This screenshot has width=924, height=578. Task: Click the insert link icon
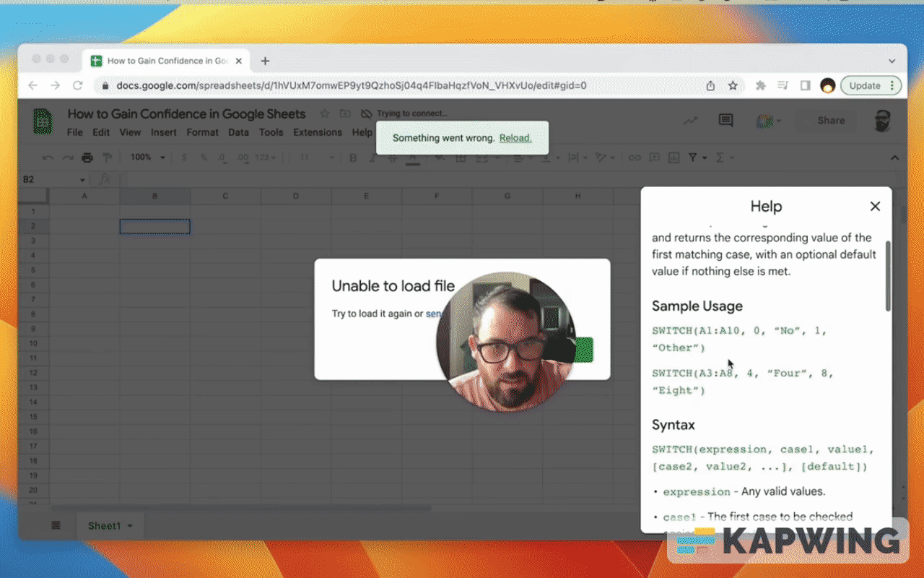pyautogui.click(x=634, y=158)
